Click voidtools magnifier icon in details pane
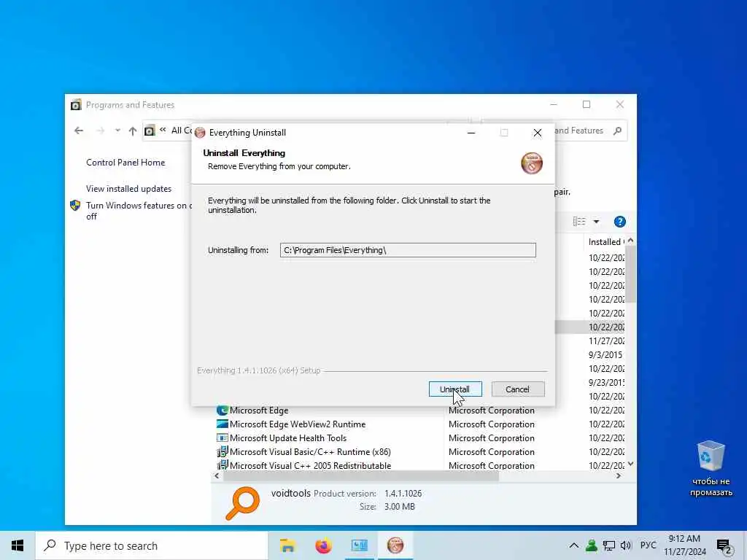Viewport: 747px width, 560px height. (x=243, y=503)
